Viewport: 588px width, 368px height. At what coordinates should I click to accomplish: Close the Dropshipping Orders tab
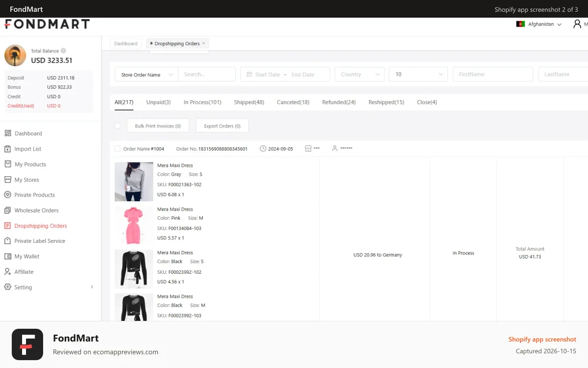[x=204, y=43]
